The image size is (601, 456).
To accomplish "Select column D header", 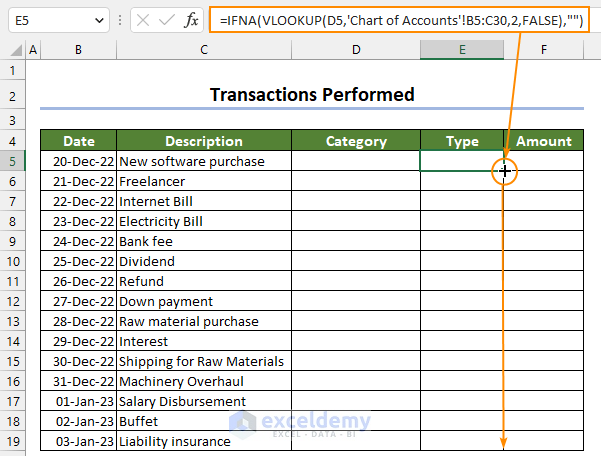I will click(356, 50).
